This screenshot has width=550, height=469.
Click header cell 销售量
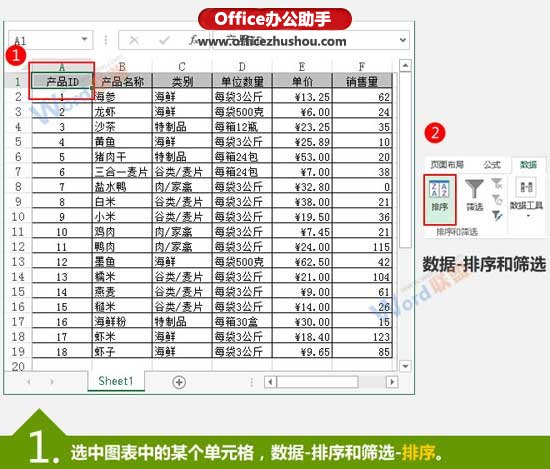[x=362, y=81]
